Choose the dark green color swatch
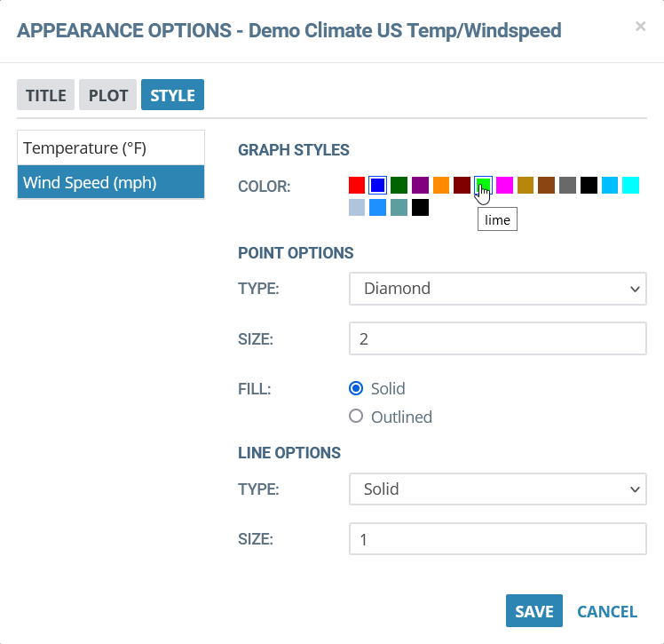The image size is (664, 644). [x=399, y=185]
